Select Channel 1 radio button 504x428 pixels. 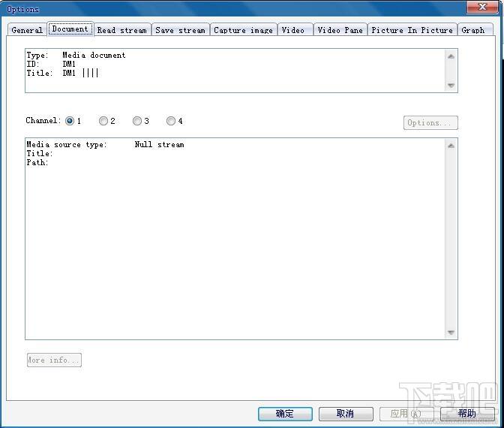point(70,121)
